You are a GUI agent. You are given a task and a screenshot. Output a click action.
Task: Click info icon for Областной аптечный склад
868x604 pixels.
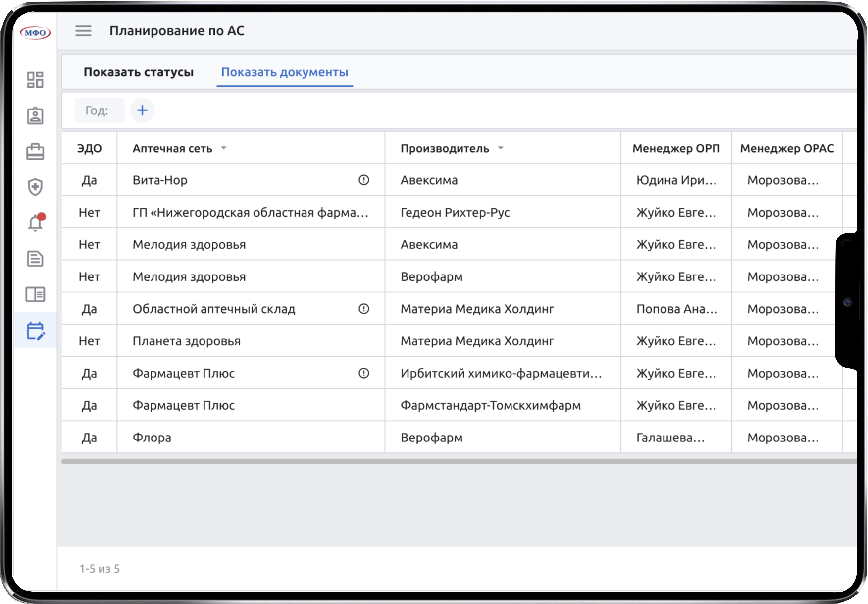(x=364, y=309)
